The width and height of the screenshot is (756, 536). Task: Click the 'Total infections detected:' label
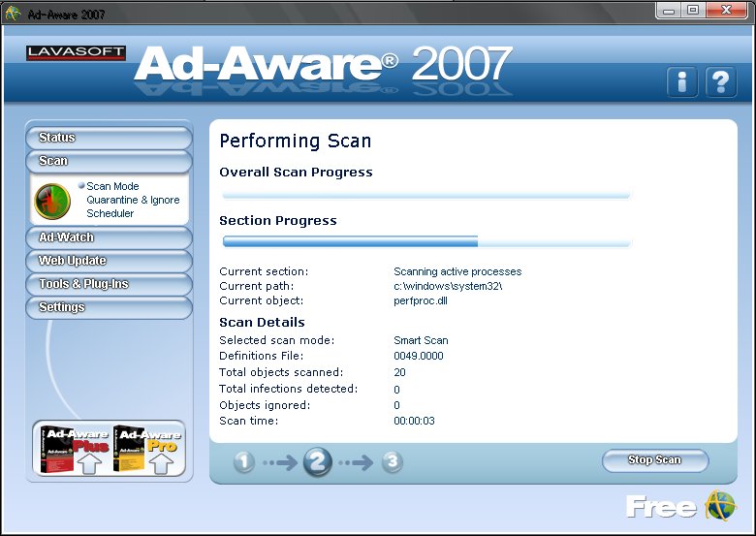click(288, 389)
